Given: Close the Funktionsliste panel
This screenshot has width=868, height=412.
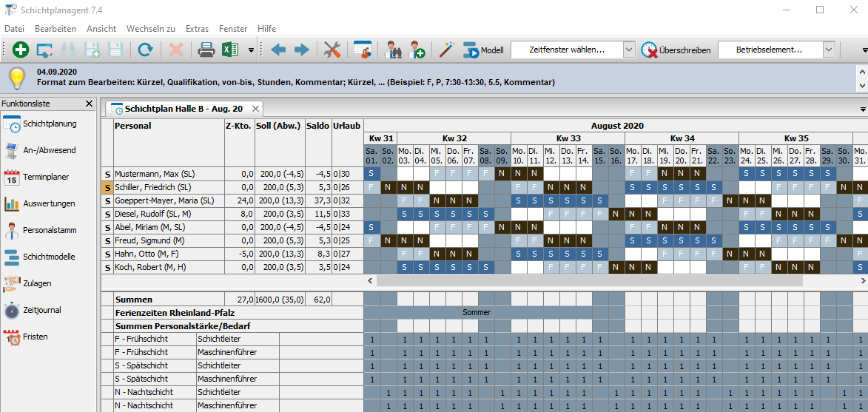Looking at the screenshot, I should [90, 104].
